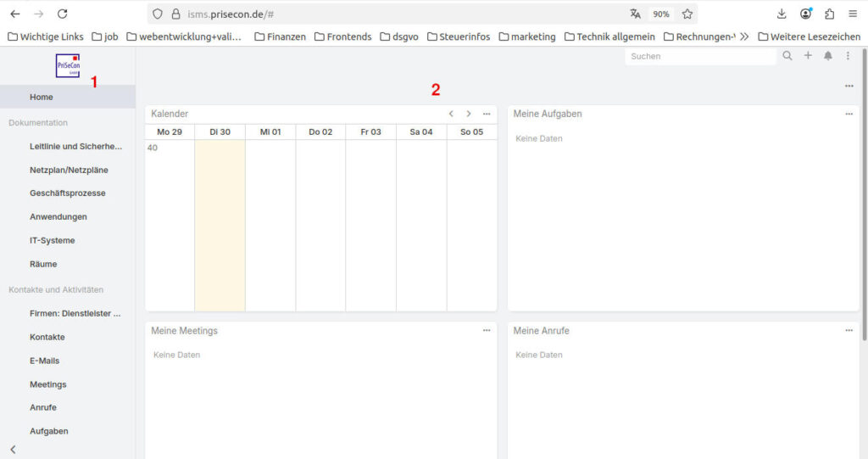Collapse the left sidebar with chevron

tap(13, 449)
